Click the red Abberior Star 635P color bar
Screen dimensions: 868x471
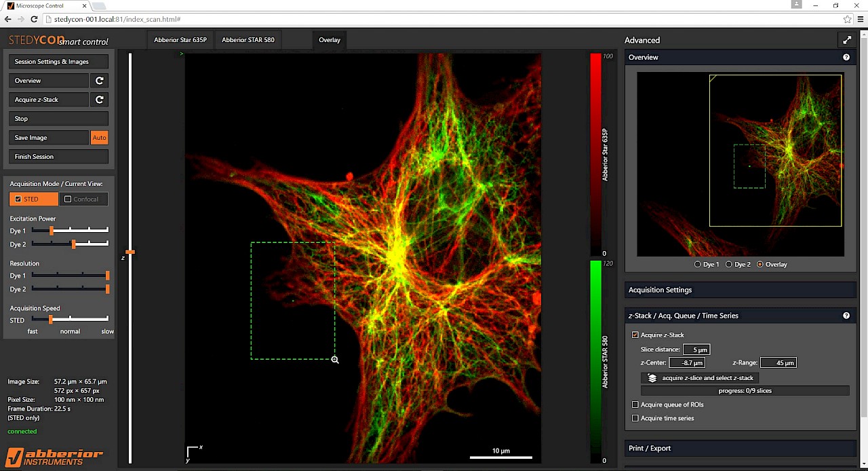click(595, 155)
